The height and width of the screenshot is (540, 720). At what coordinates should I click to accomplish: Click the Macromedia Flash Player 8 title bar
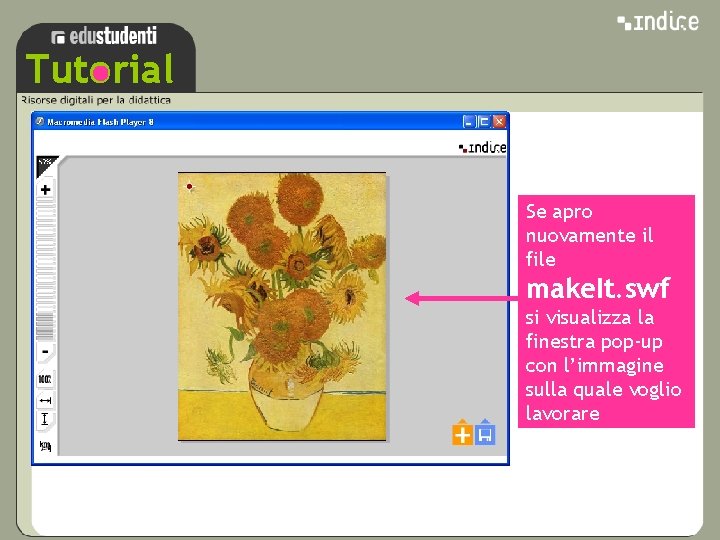click(x=271, y=122)
